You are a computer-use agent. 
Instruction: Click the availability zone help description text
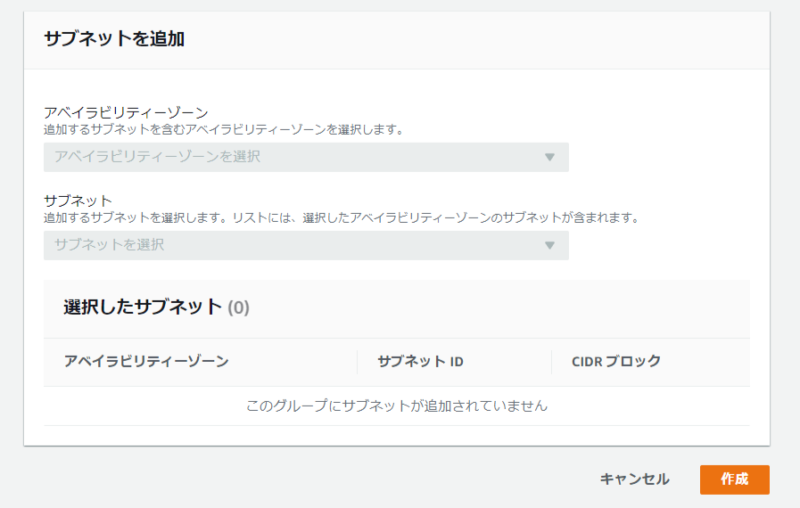[223, 130]
